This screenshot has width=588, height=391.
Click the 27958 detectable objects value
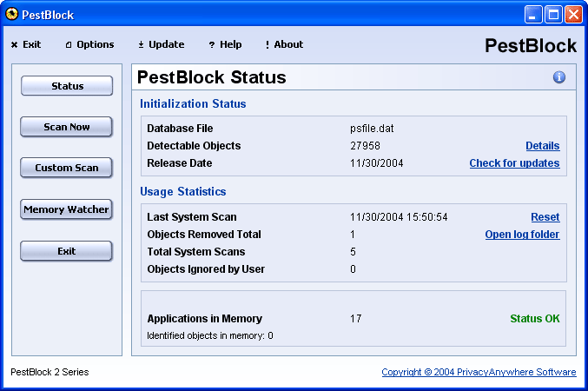tap(365, 146)
